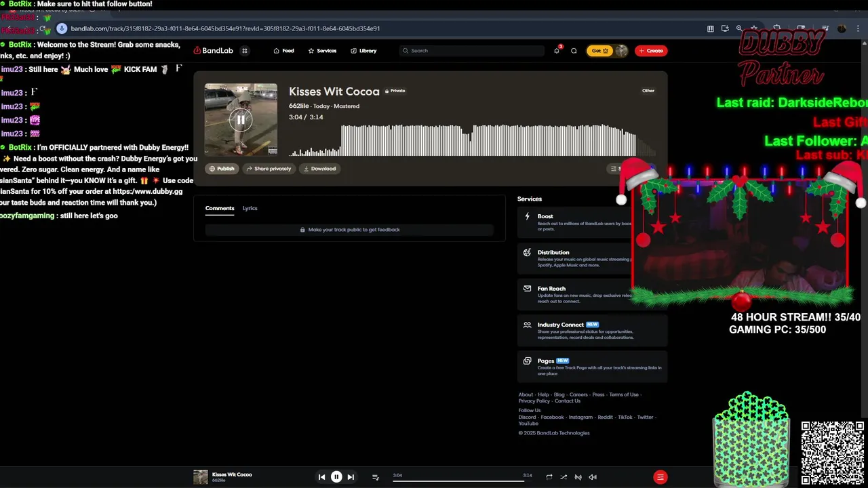The height and width of the screenshot is (488, 868).
Task: Open the About footer link
Action: [526, 394]
